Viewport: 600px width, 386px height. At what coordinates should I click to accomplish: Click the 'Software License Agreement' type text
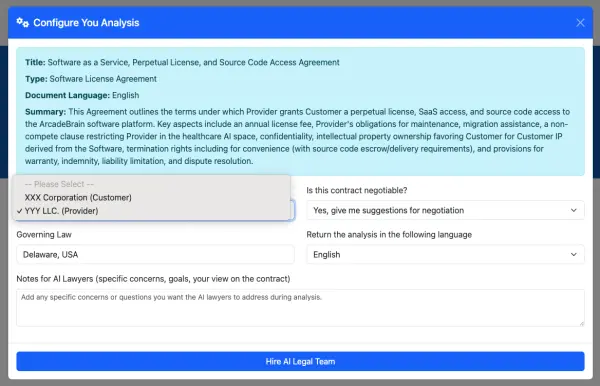(103, 79)
